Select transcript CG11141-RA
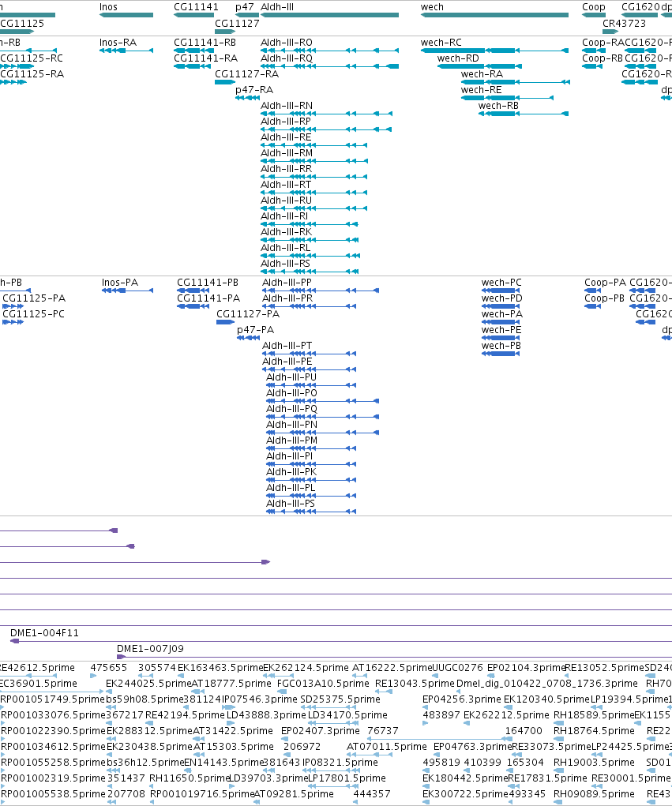 click(x=205, y=58)
